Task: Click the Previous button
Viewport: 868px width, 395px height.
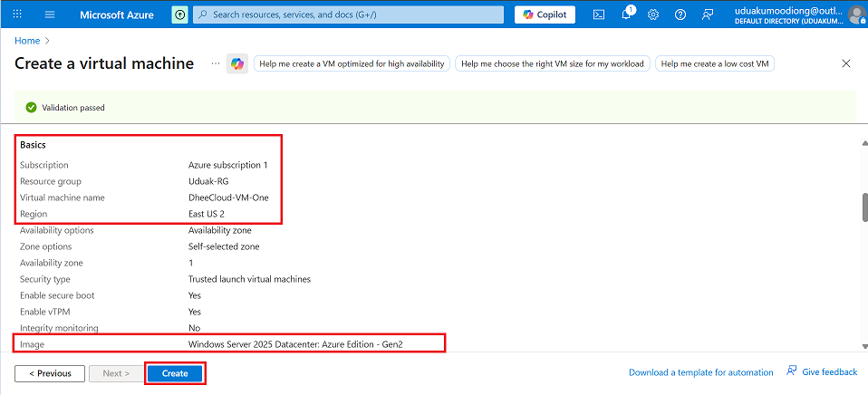Action: pyautogui.click(x=50, y=373)
